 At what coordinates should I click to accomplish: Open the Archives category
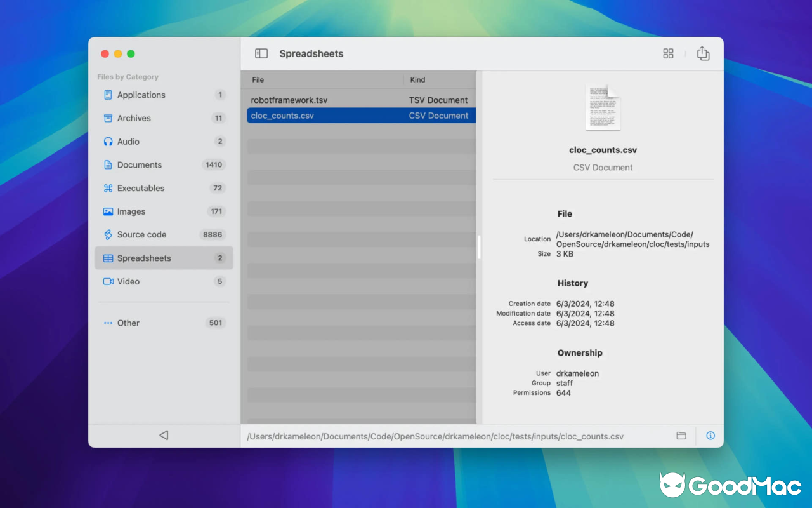tap(134, 118)
